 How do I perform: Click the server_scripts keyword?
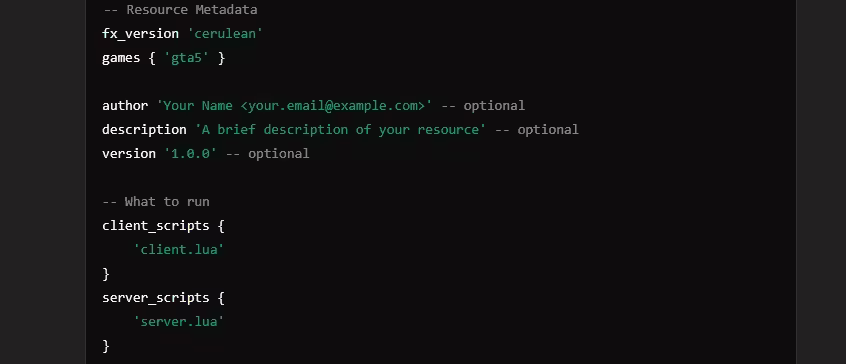(x=155, y=298)
